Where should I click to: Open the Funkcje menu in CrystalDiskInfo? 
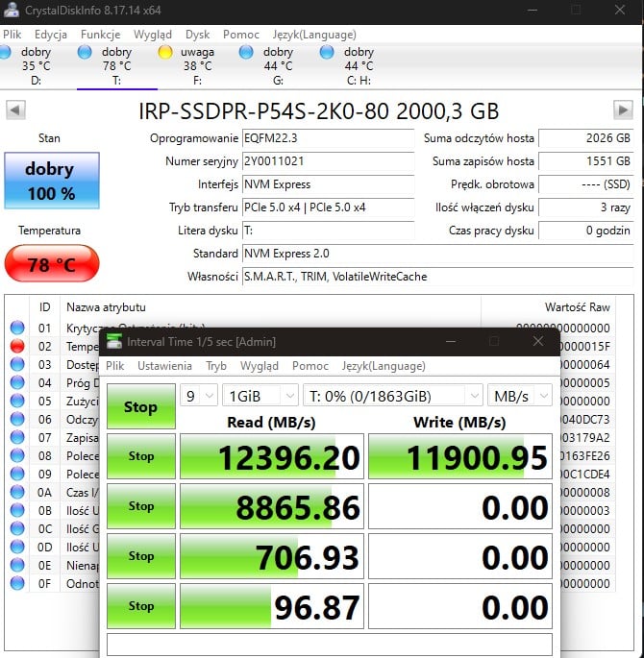point(100,34)
